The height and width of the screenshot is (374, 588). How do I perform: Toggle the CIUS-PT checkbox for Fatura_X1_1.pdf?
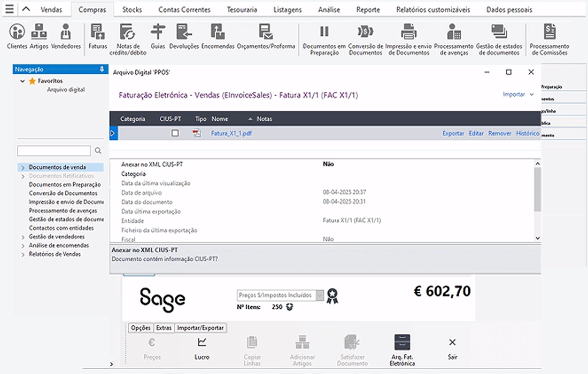pos(175,133)
